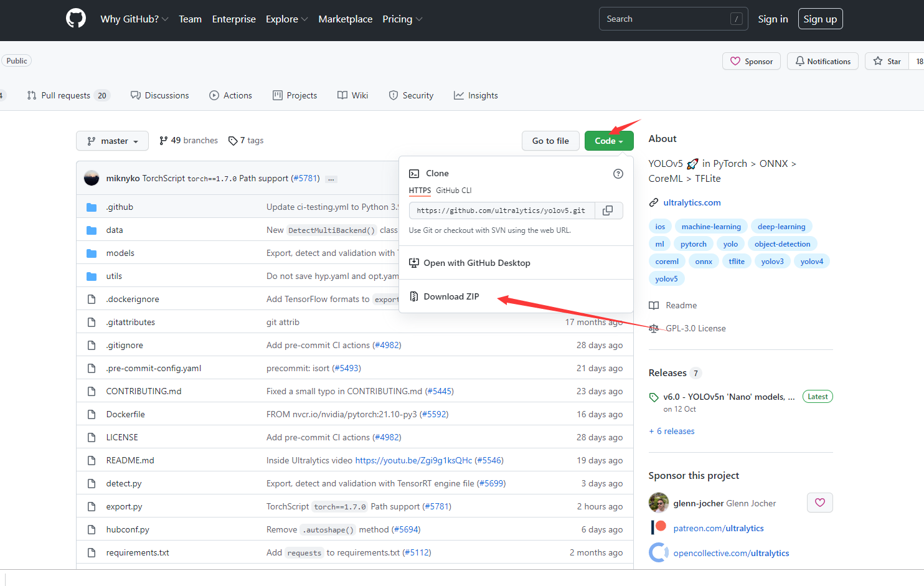This screenshot has height=586, width=924.
Task: Click the file icon beside README.md
Action: [92, 461]
